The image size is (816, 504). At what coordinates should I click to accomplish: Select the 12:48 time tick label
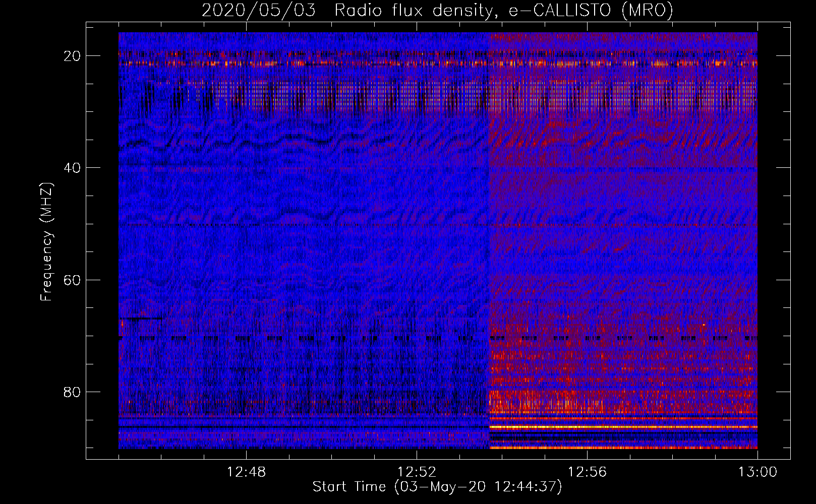[246, 472]
